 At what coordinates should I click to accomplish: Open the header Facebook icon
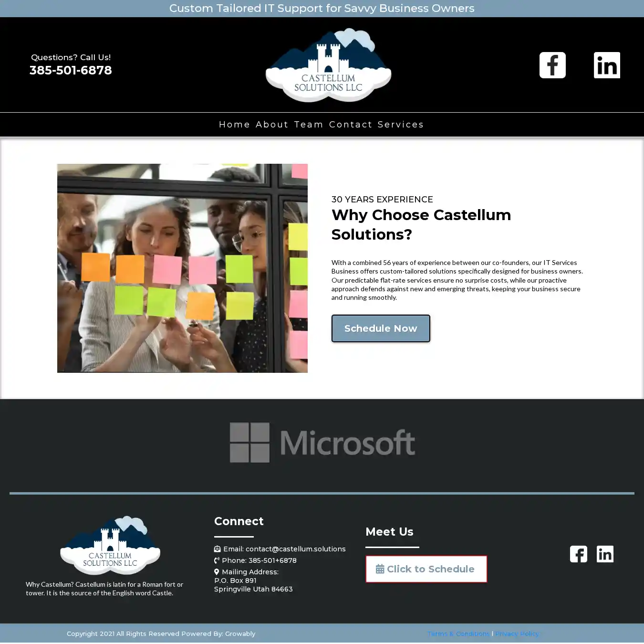click(x=552, y=65)
